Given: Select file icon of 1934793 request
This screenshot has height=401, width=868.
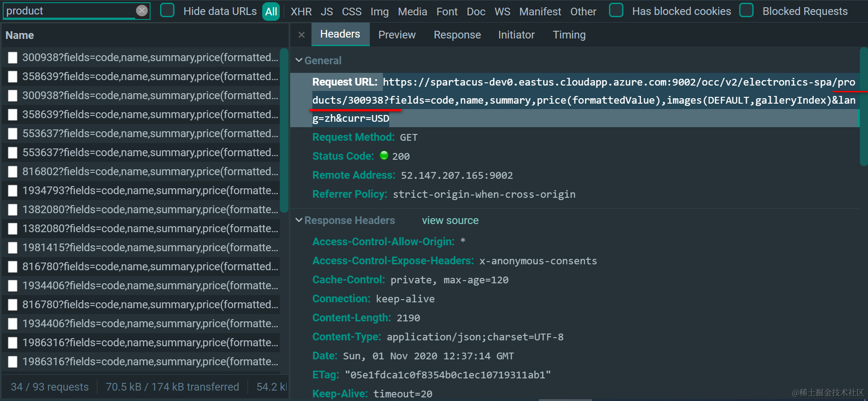Looking at the screenshot, I should pyautogui.click(x=13, y=191).
